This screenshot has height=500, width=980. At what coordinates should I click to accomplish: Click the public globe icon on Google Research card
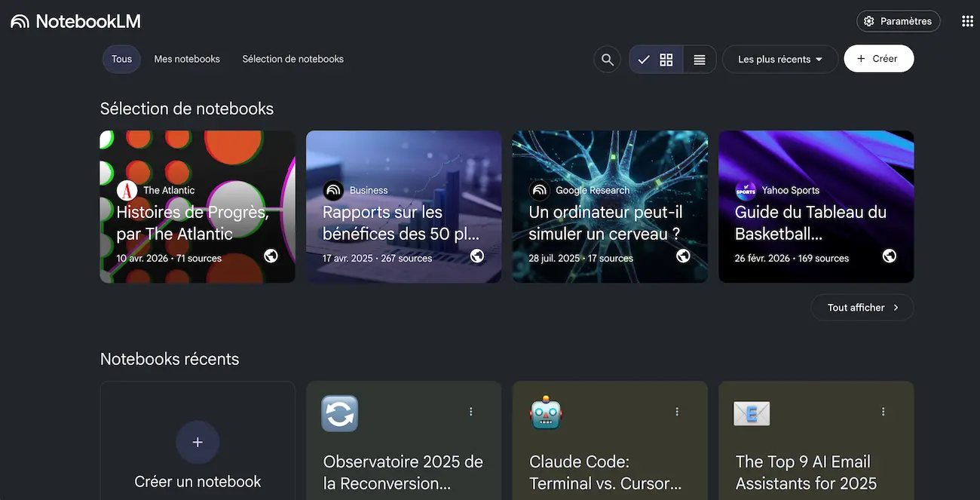[x=684, y=256]
